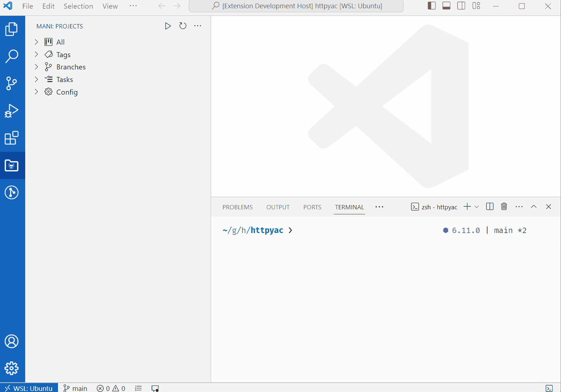Select the Tasks item label
The width and height of the screenshot is (561, 392).
point(65,79)
